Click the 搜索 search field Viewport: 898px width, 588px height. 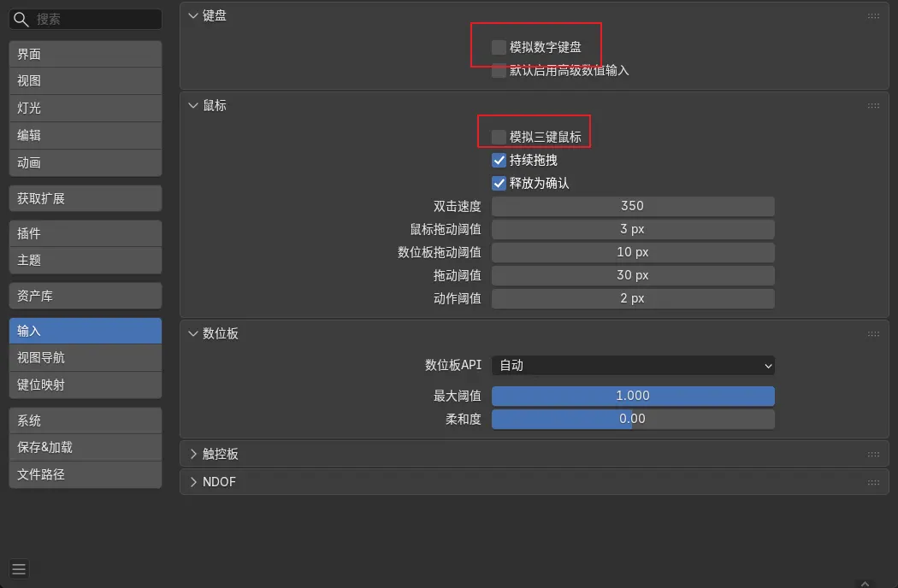[x=86, y=20]
